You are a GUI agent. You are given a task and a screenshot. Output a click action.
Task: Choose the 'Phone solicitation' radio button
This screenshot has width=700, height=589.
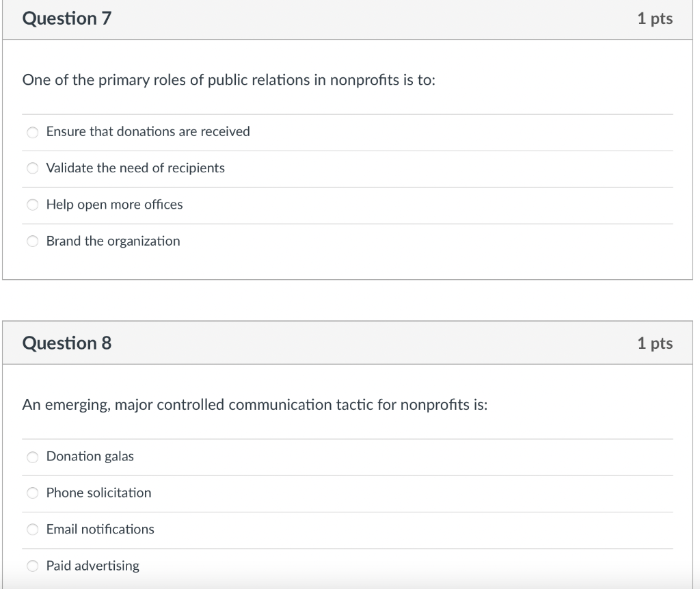(x=33, y=493)
